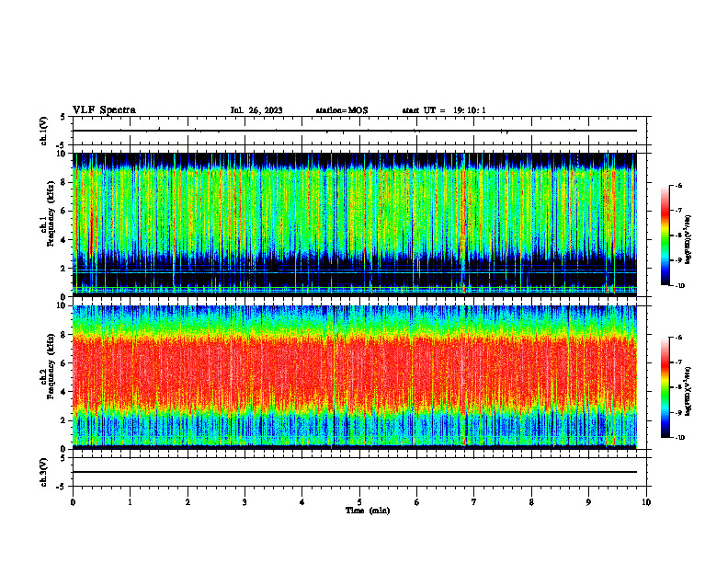Click the "Time (min)" axis label
The width and height of the screenshot is (728, 563).
368,511
